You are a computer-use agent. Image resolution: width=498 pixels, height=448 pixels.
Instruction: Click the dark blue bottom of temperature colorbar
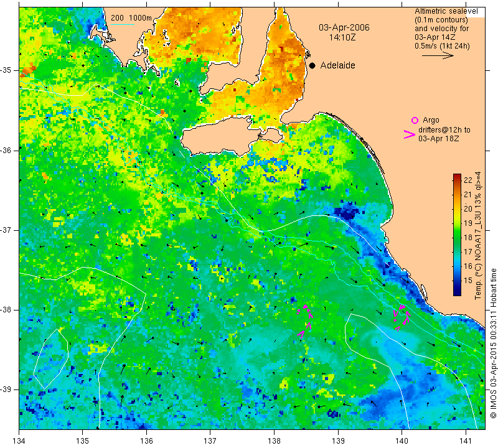[x=457, y=293]
